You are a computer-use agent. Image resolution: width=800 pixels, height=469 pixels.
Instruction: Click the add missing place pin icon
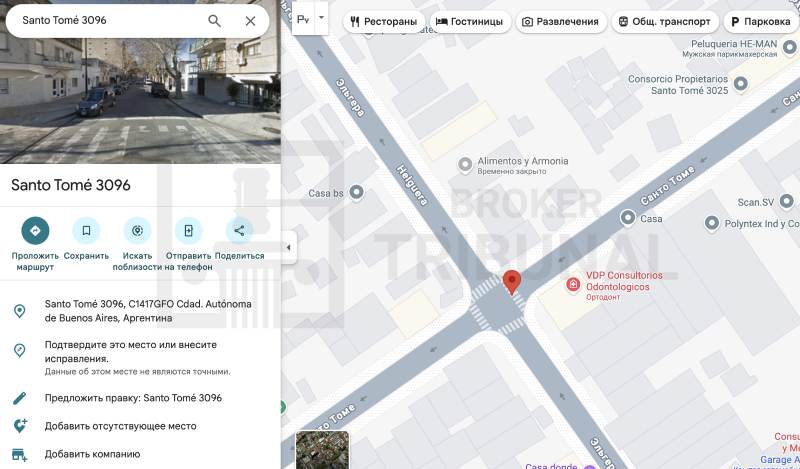coord(20,426)
